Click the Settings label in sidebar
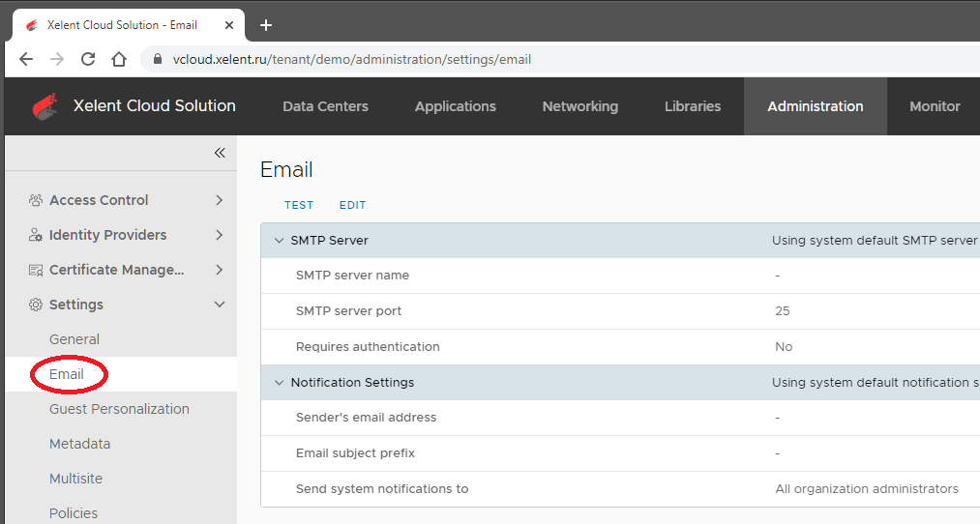 [x=76, y=305]
